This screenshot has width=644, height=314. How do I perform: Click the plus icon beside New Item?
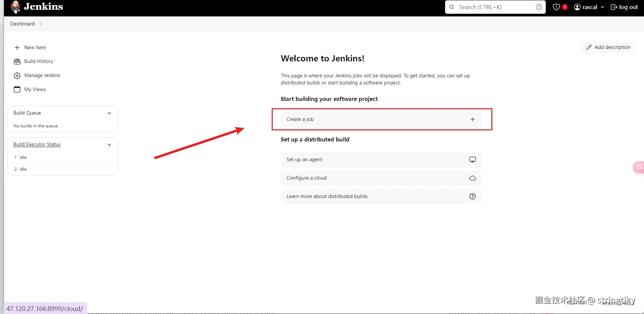(17, 48)
